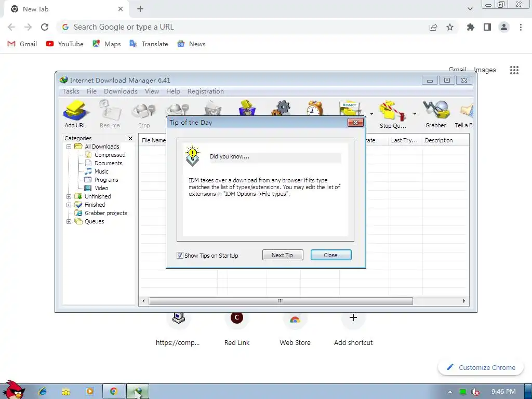Open Translate bookmark in Chrome

(149, 44)
